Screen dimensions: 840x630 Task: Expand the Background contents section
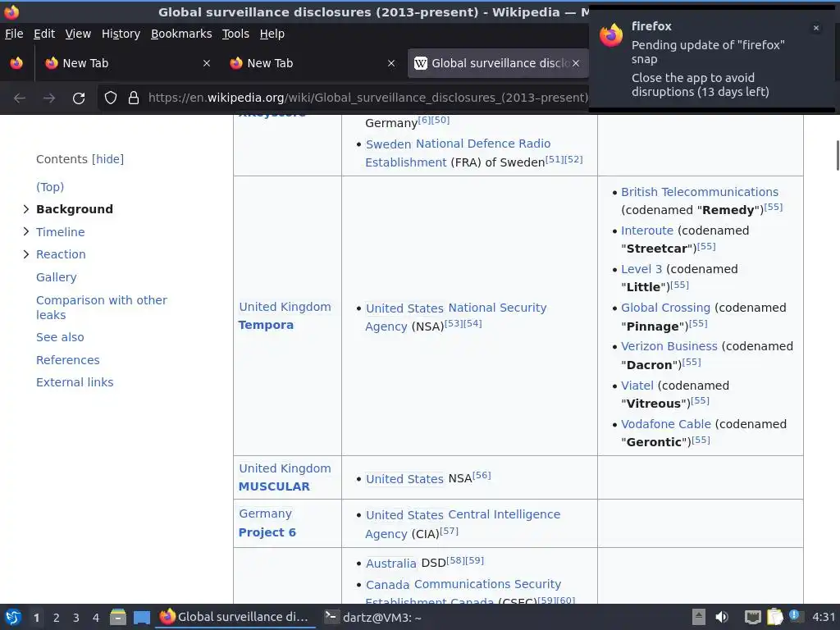[x=25, y=209]
